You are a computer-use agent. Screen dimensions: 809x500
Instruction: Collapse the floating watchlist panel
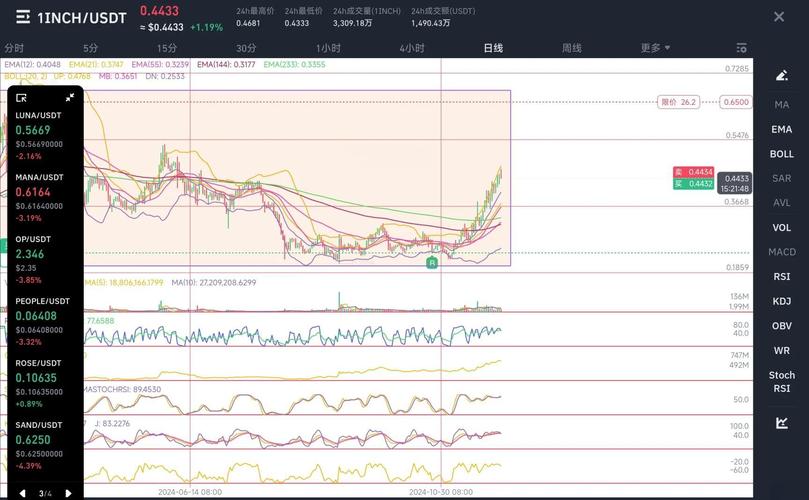70,97
